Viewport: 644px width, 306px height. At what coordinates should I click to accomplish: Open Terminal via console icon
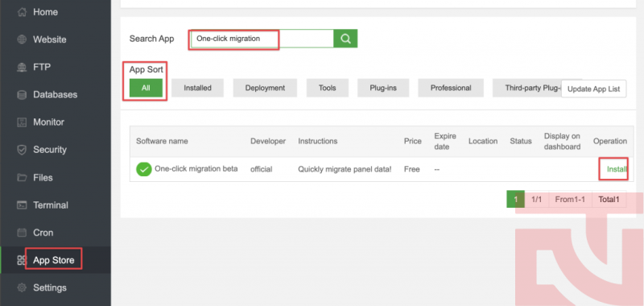22,205
